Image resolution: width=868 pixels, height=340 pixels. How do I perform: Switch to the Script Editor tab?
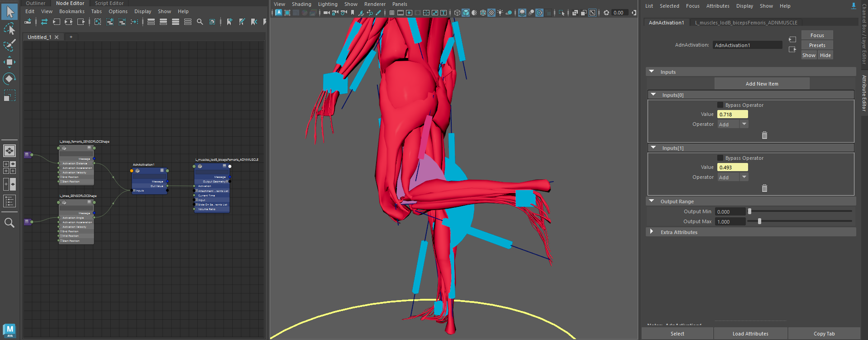pyautogui.click(x=109, y=3)
